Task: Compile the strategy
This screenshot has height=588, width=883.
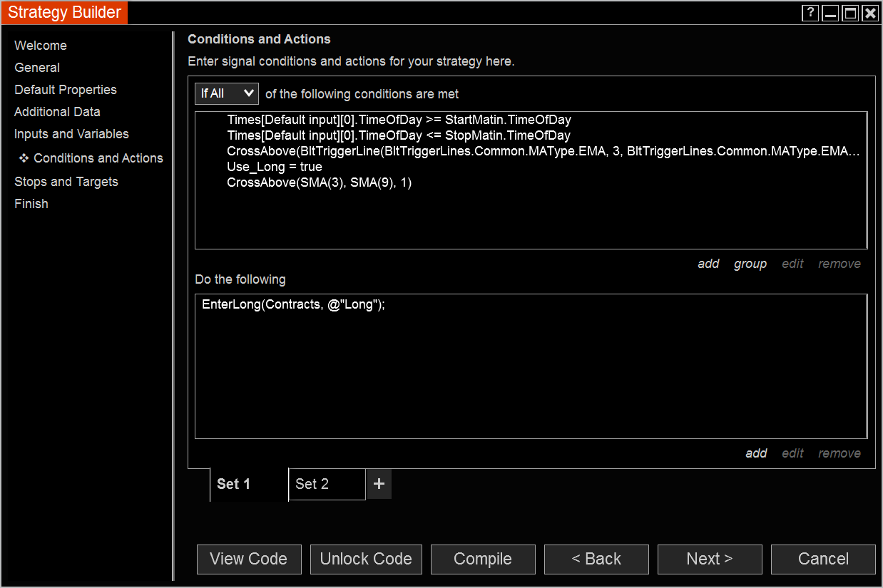Action: click(x=483, y=559)
